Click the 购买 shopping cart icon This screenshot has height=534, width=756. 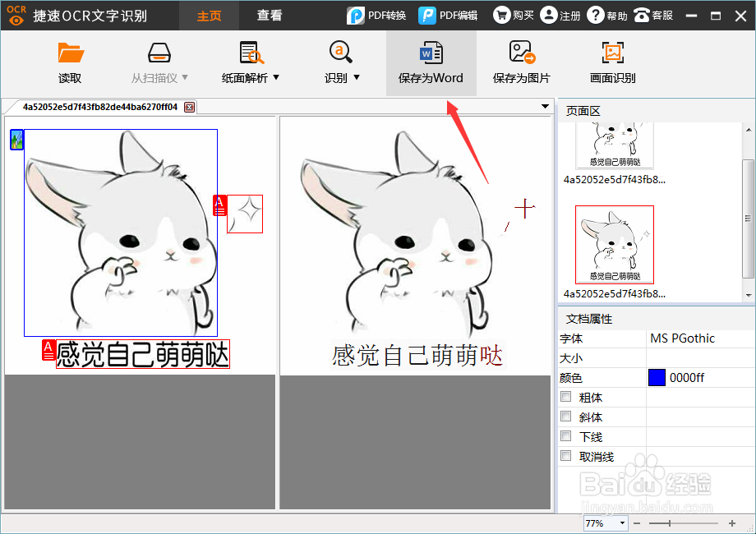click(501, 15)
